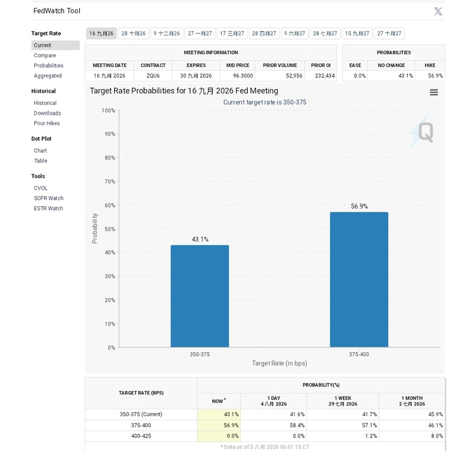Open the SOFR Watch tool
Viewport: 476px width, 451px height.
point(49,198)
